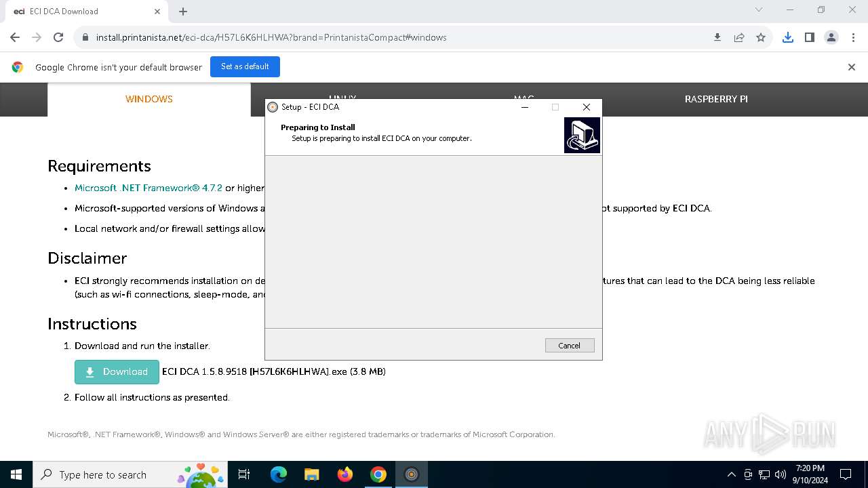Click installer filename ECI DCA 1.5.8.9518 text
This screenshot has height=488, width=868.
(x=274, y=371)
